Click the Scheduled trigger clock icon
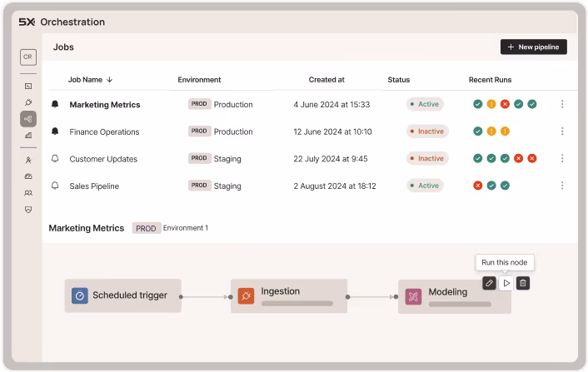Screen dimensions: 588x372 click(x=79, y=295)
